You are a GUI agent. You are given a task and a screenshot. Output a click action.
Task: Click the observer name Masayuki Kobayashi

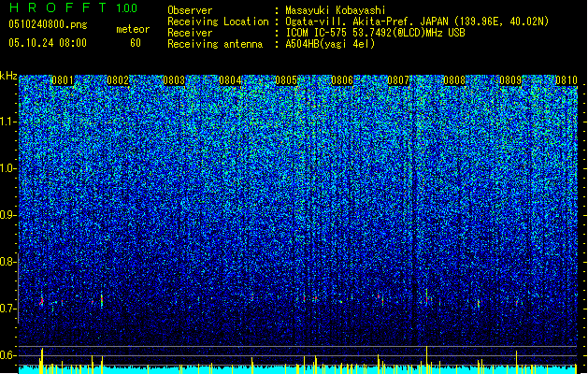(x=336, y=10)
